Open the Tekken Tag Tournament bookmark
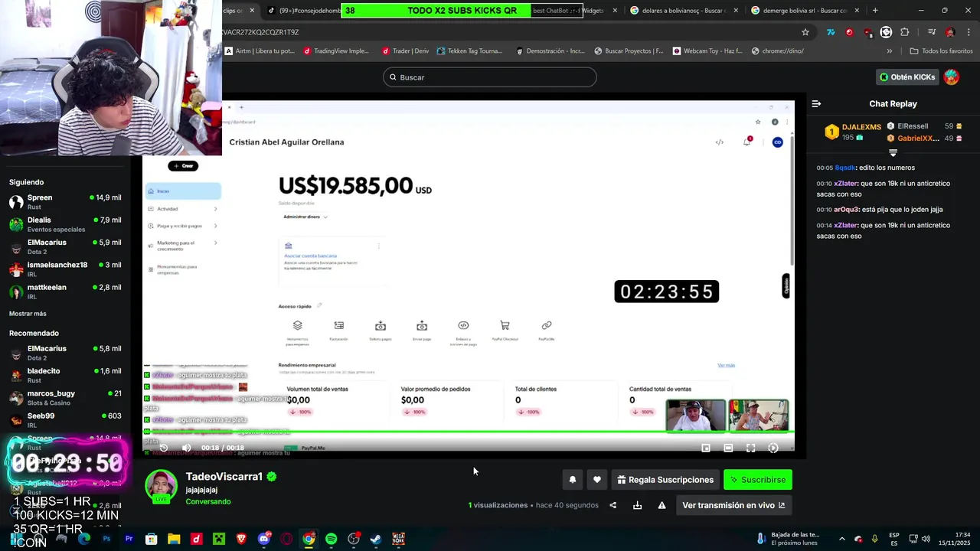This screenshot has width=980, height=551. [x=469, y=51]
